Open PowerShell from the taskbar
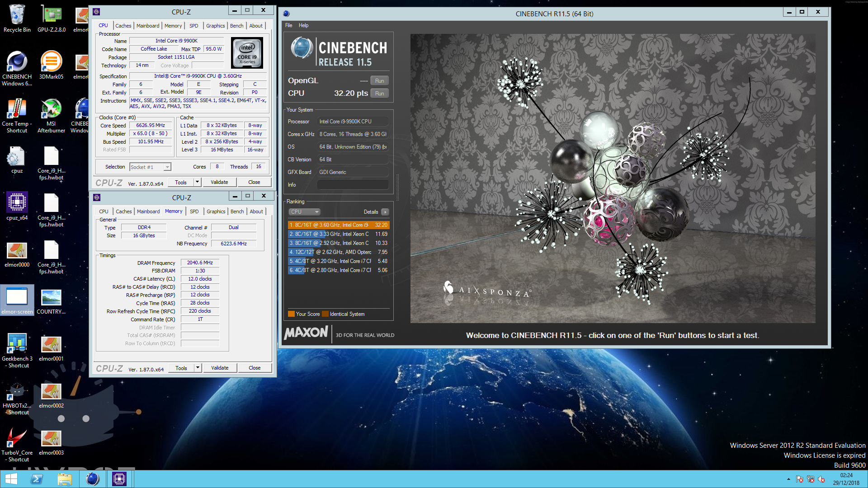This screenshot has width=868, height=488. tap(37, 479)
